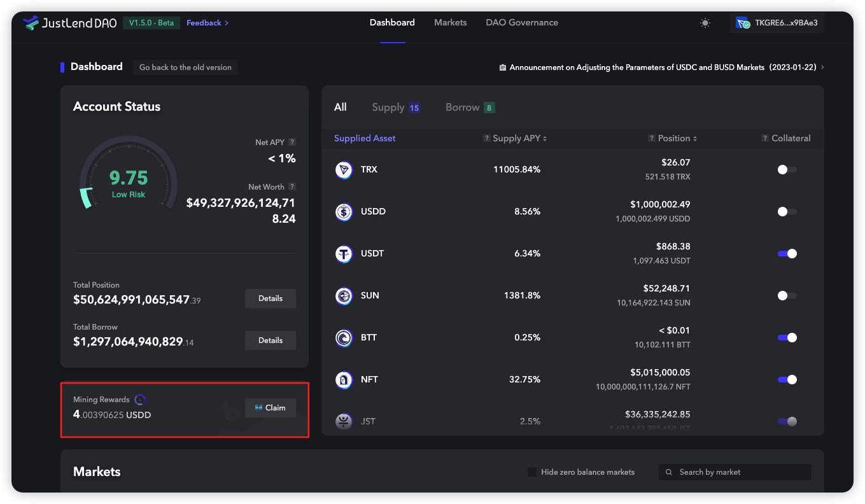Click the Borrow tab count badge 8

(x=489, y=108)
